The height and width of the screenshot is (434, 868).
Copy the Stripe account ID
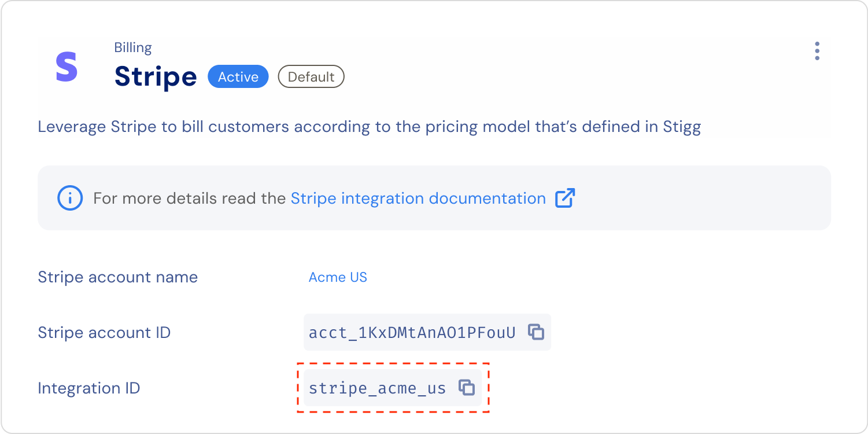[x=536, y=332]
